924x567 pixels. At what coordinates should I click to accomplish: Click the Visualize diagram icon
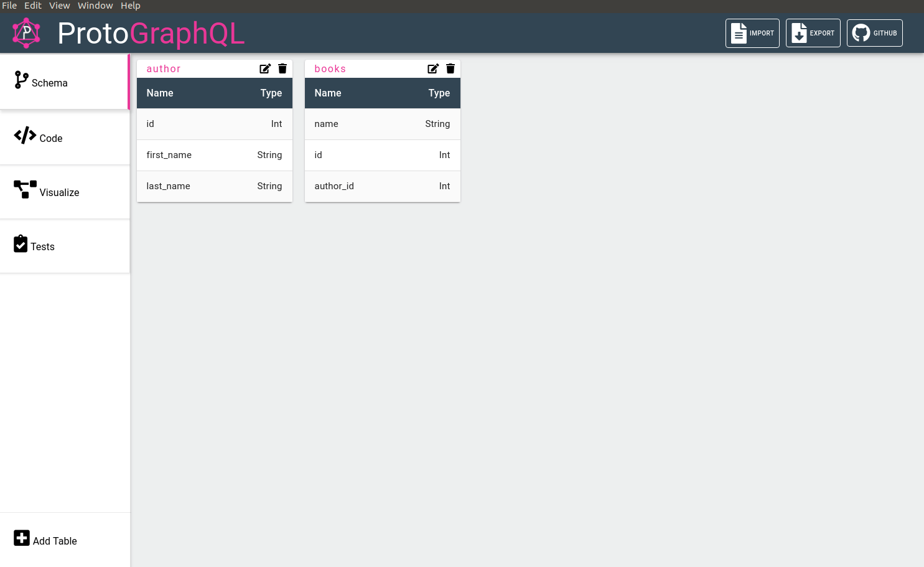25,189
